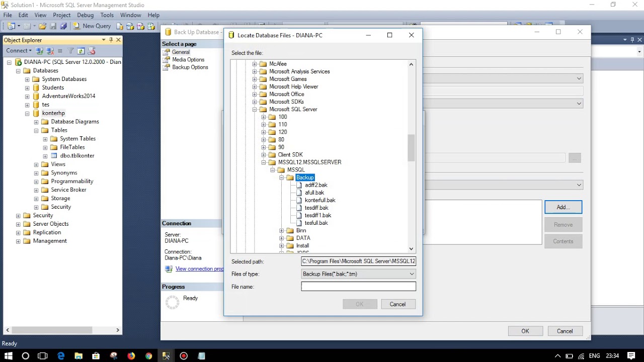Click the Refresh icon in Object Explorer toolbar
The height and width of the screenshot is (362, 644).
pos(80,51)
